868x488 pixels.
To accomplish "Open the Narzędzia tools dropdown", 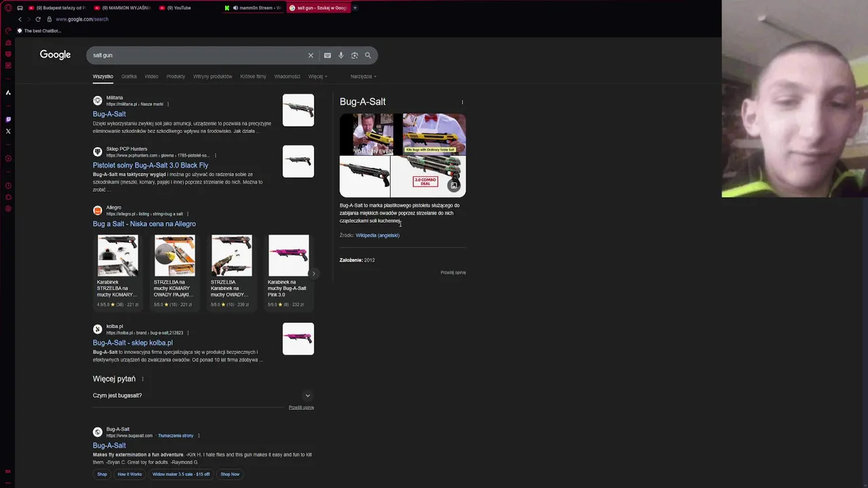I will click(363, 77).
